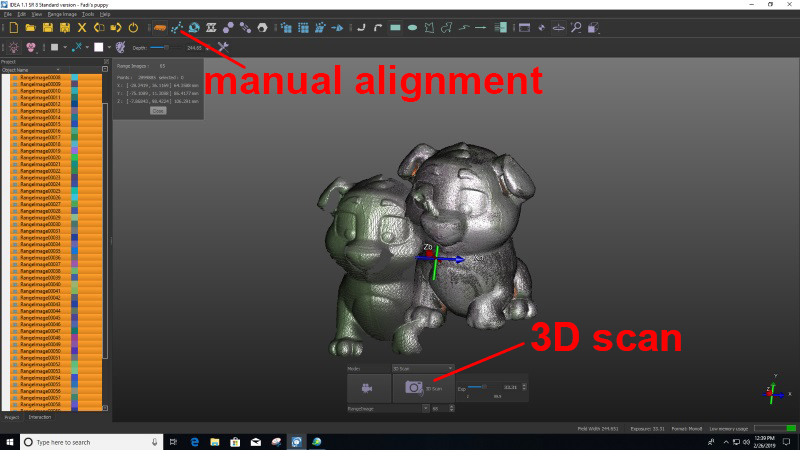Click the magnifier zoom icon
Image resolution: width=800 pixels, height=450 pixels.
(576, 28)
